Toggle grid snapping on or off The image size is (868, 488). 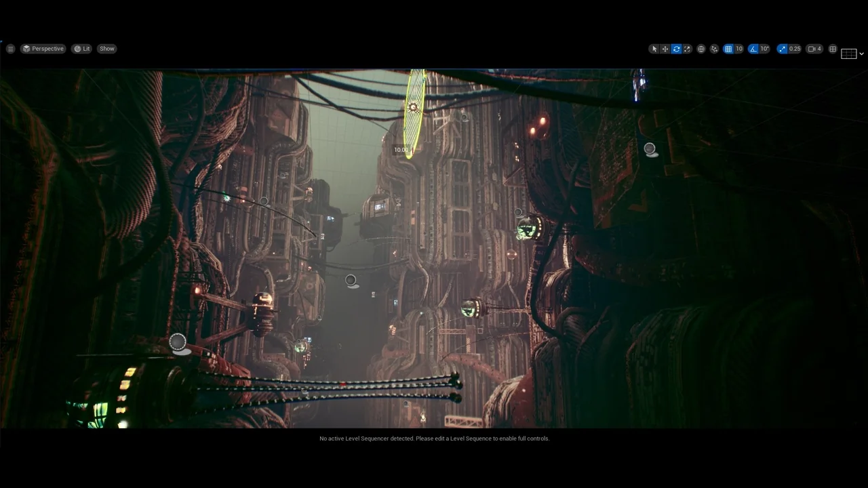728,48
